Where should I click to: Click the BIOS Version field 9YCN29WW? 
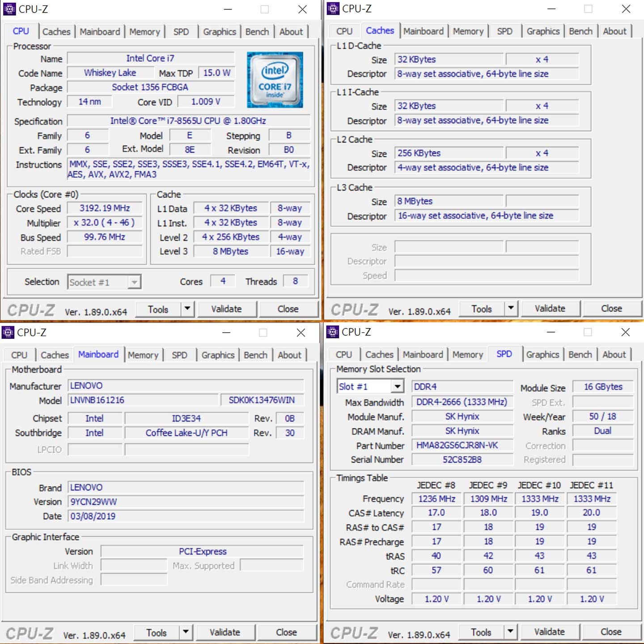(x=186, y=502)
